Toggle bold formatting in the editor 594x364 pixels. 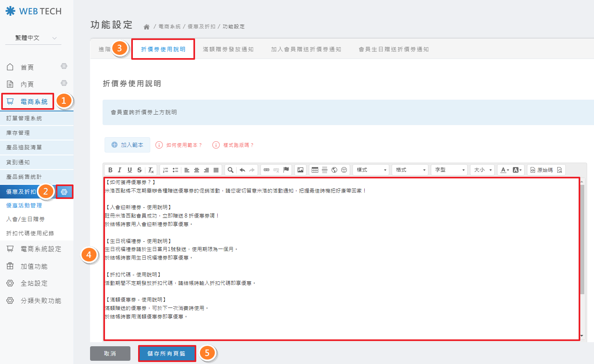coord(110,169)
